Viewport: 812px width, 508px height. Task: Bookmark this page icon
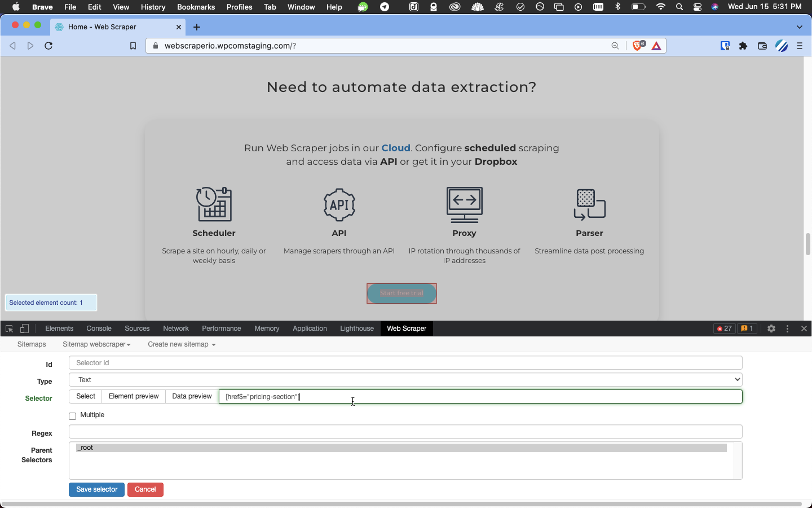[x=133, y=46]
